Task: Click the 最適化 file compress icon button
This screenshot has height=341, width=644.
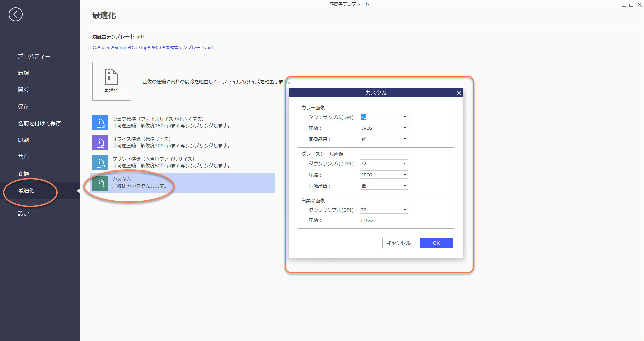Action: pyautogui.click(x=112, y=81)
